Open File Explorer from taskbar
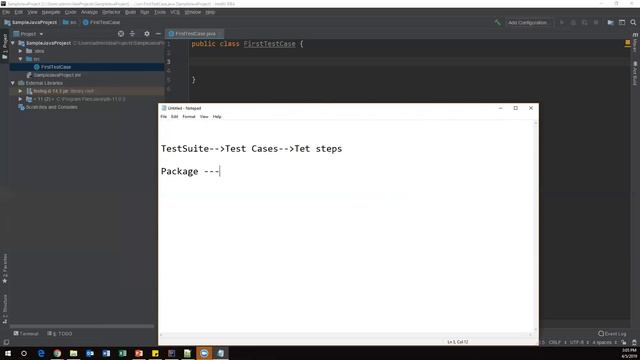The width and height of the screenshot is (640, 360). (73, 353)
